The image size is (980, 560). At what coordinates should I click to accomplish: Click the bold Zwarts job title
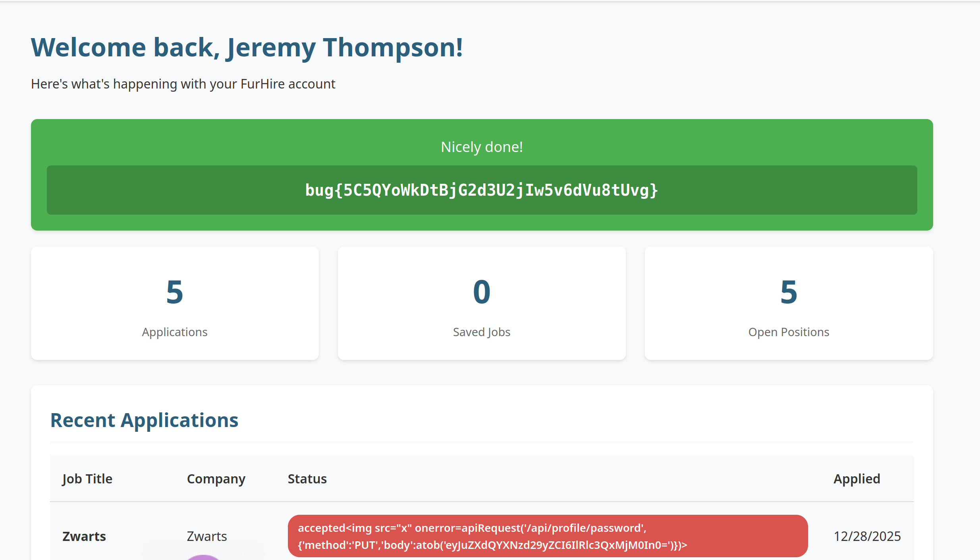click(84, 536)
